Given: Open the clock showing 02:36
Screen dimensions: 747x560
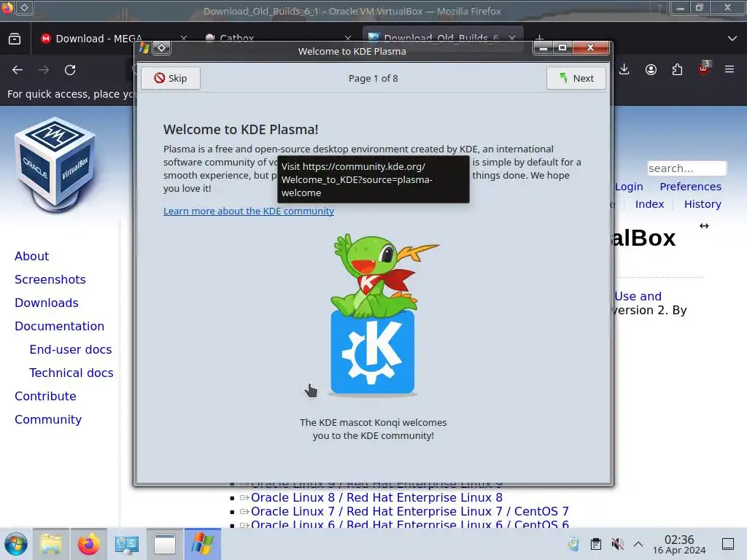Looking at the screenshot, I should click(x=679, y=544).
